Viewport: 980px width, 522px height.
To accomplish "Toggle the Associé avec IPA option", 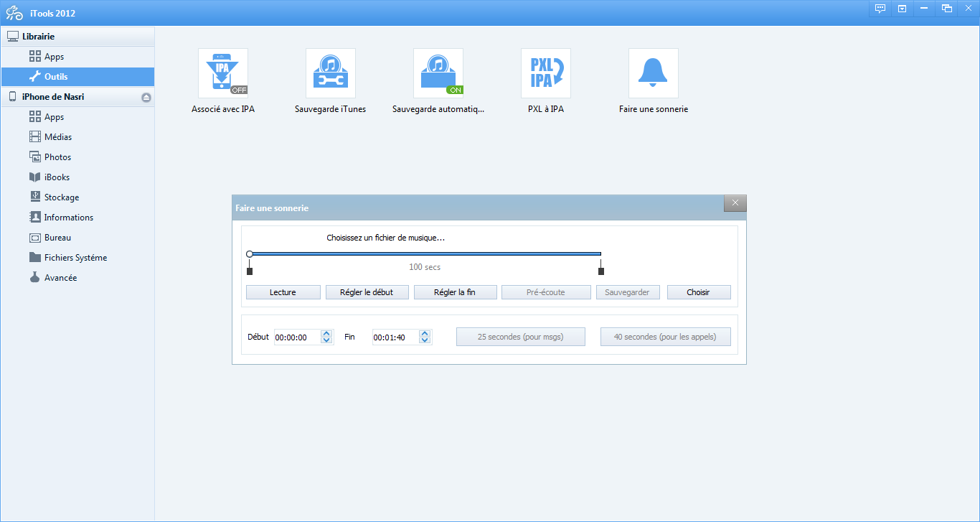I will point(223,73).
